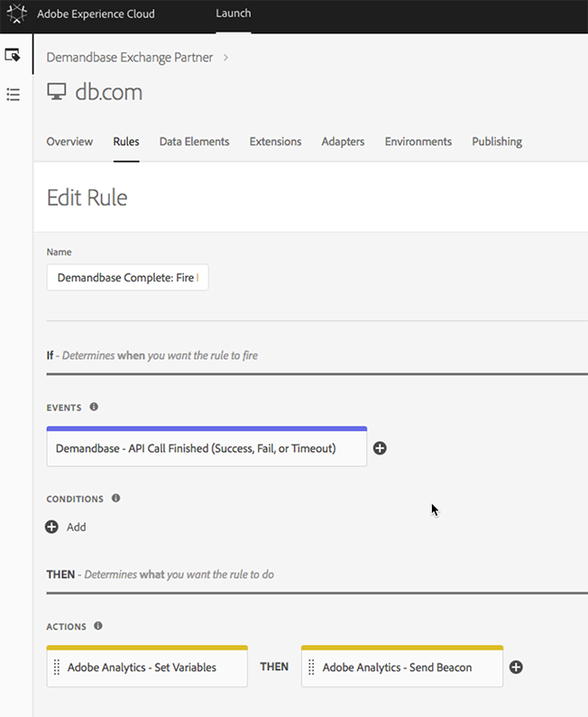This screenshot has height=717, width=588.
Task: Click the ACTIONS section label
Action: click(x=67, y=627)
